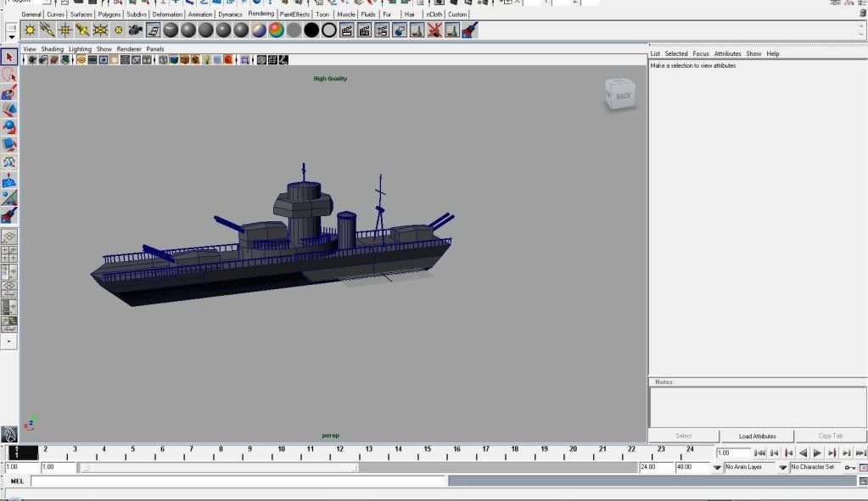This screenshot has width=868, height=501.
Task: Open the IPR render icon
Action: pyautogui.click(x=364, y=30)
